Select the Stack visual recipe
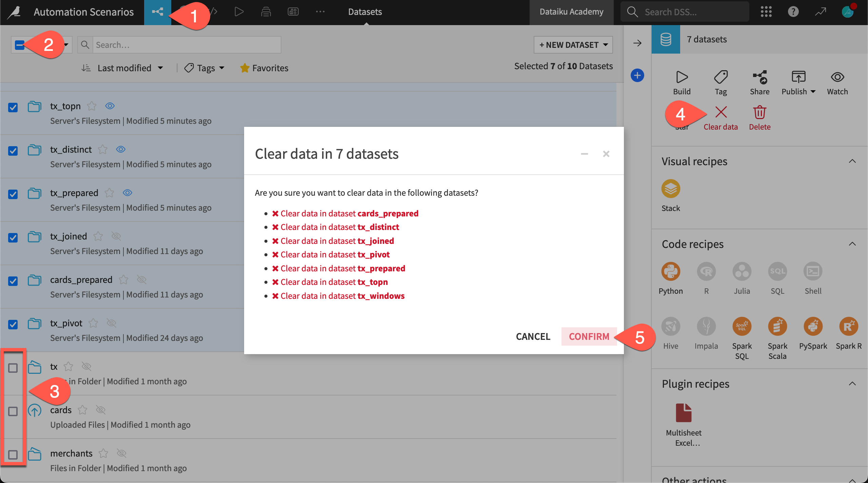The width and height of the screenshot is (868, 483). coord(671,189)
